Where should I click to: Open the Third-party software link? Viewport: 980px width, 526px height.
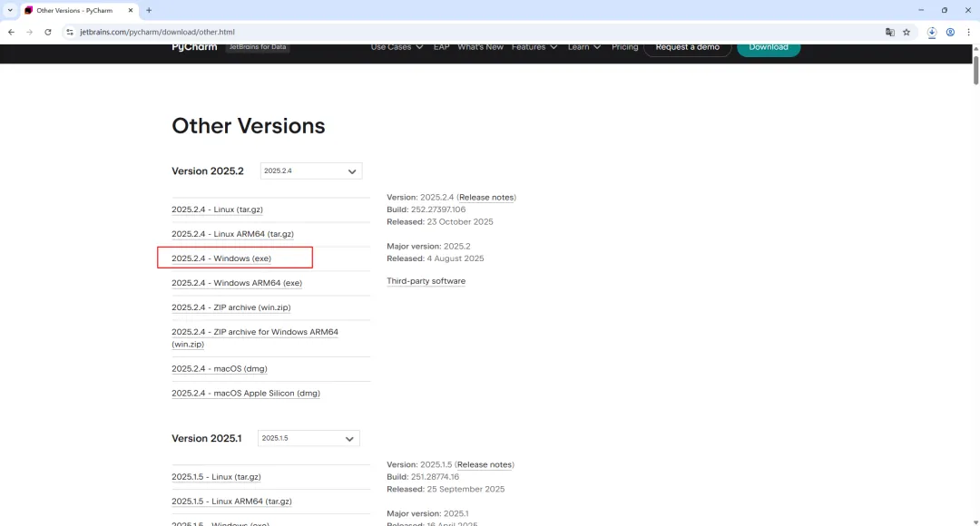(426, 281)
